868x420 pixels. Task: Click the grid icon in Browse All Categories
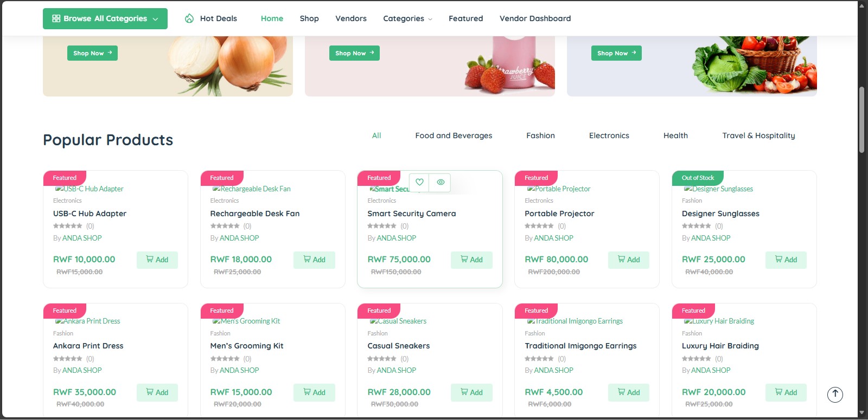point(56,18)
